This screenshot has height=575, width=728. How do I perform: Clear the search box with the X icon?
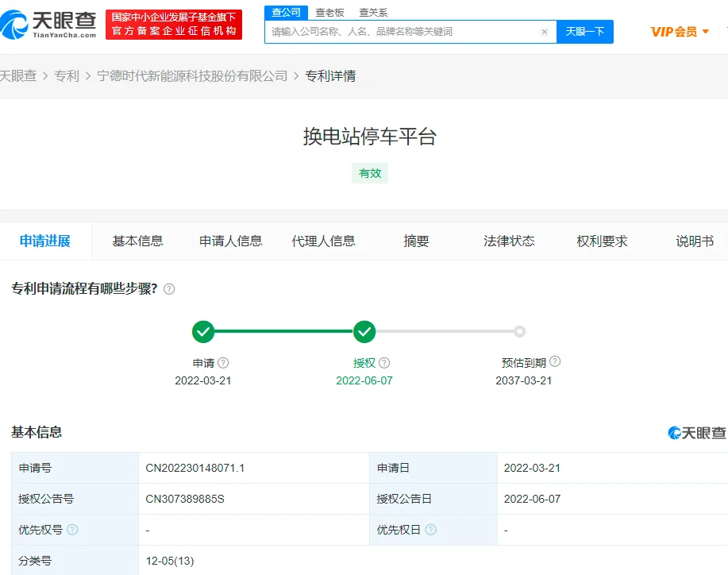pos(545,32)
